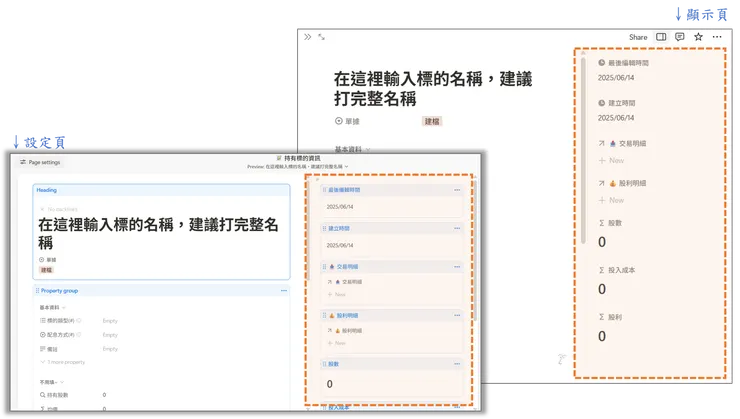Image resolution: width=740 pixels, height=419 pixels.
Task: Click the display page panel scrollbar
Action: pos(583,150)
